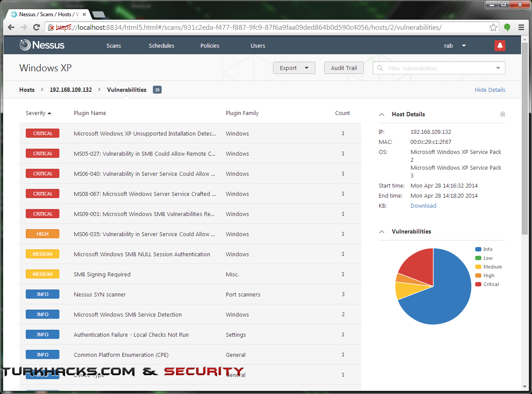
Task: Bookmark the page with the star icon
Action: click(493, 27)
